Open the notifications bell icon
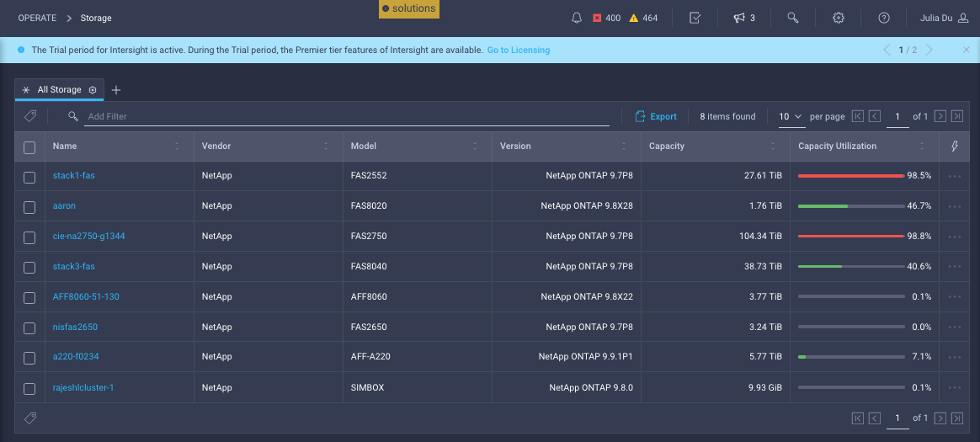980x442 pixels. click(x=577, y=18)
